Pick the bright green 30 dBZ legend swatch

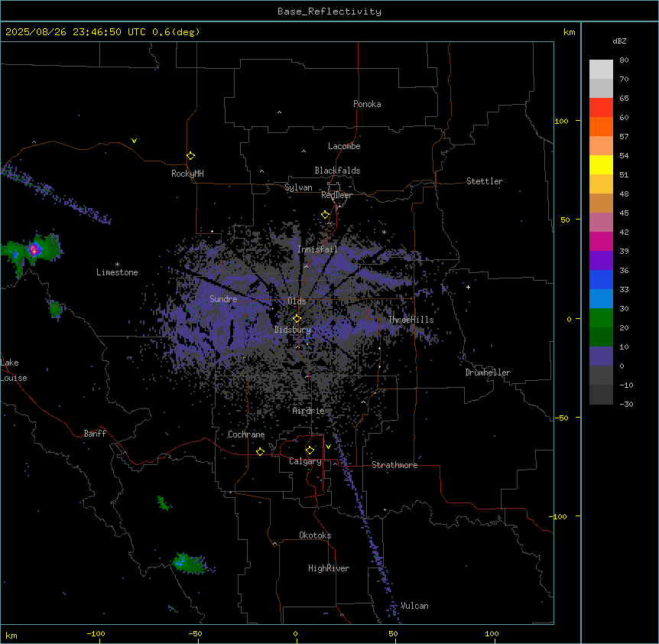coord(601,318)
